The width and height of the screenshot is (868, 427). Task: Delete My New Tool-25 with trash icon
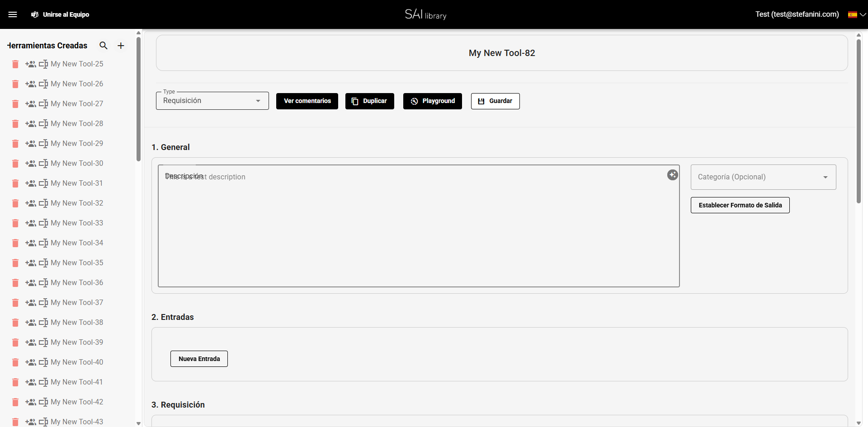click(15, 64)
